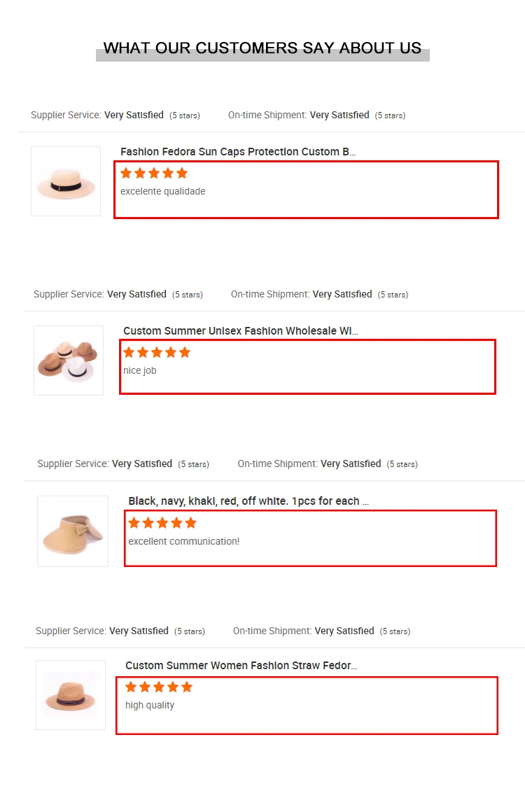Click the 'high quality' review comment
The image size is (525, 812).
(150, 705)
